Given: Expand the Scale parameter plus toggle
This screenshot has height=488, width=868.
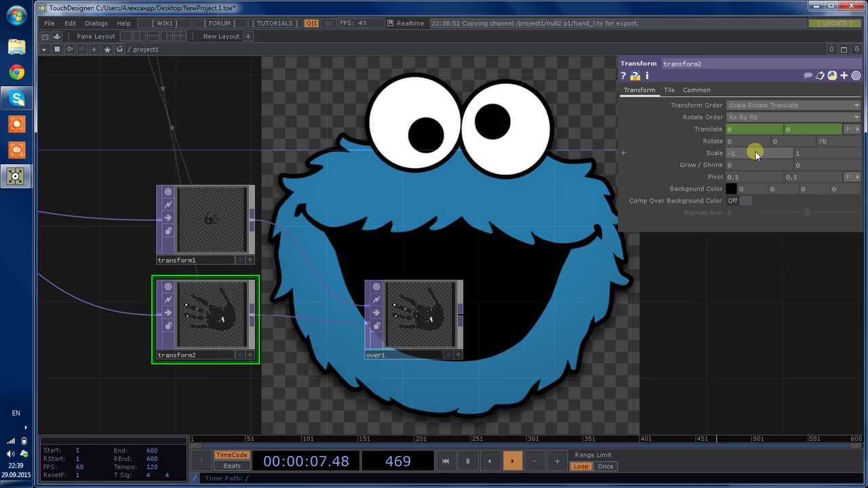Looking at the screenshot, I should 623,153.
